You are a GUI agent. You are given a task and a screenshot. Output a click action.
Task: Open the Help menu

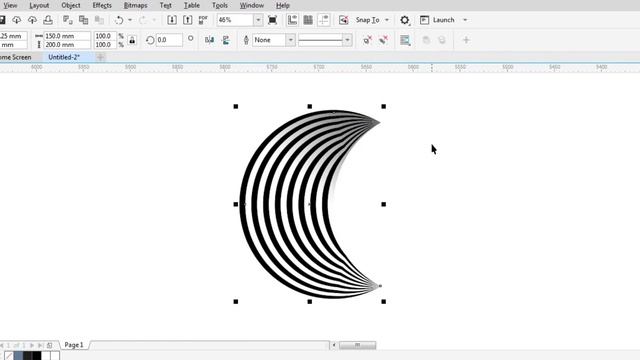click(282, 5)
